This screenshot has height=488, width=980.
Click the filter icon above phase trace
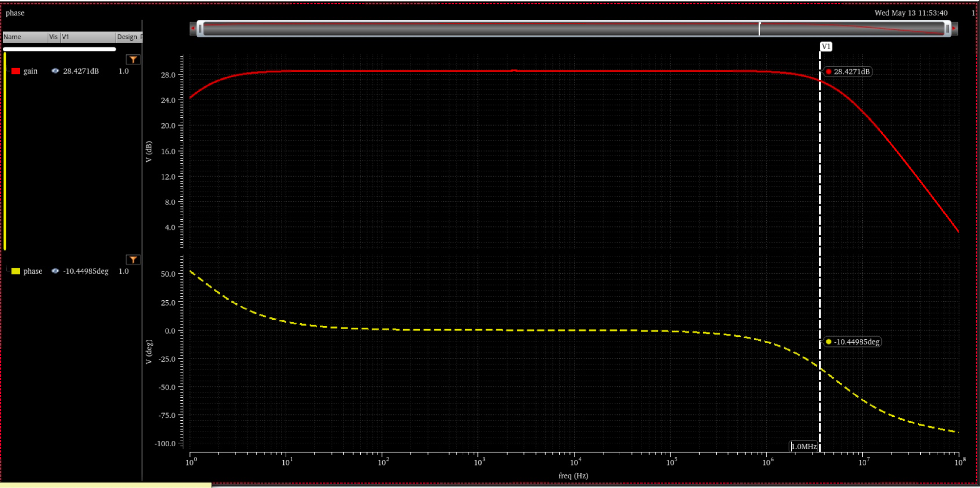[x=133, y=259]
